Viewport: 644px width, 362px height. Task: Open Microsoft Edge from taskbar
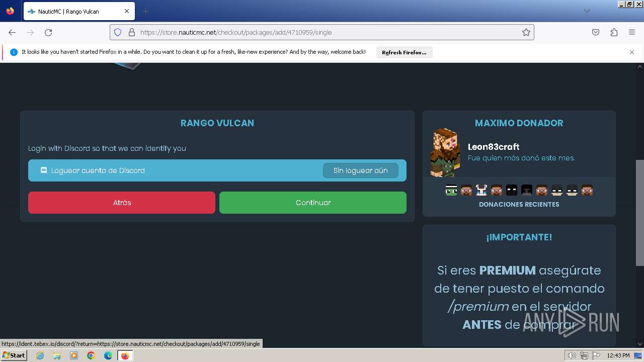coord(108,355)
